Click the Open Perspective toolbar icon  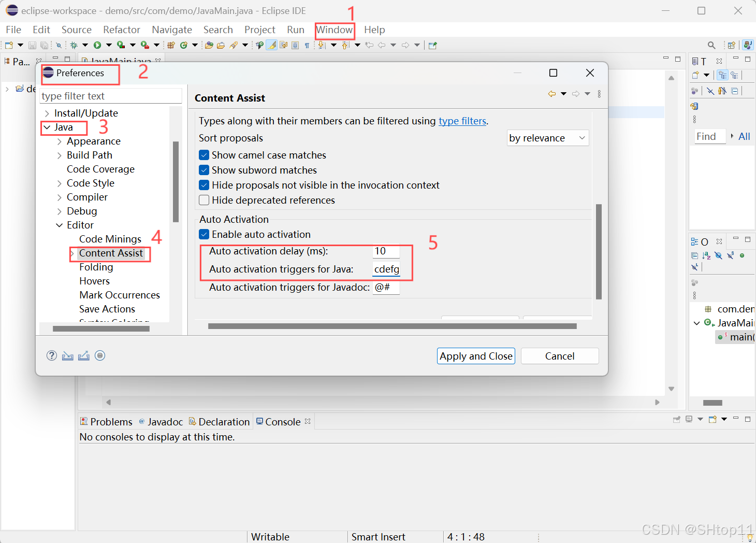[x=731, y=45]
